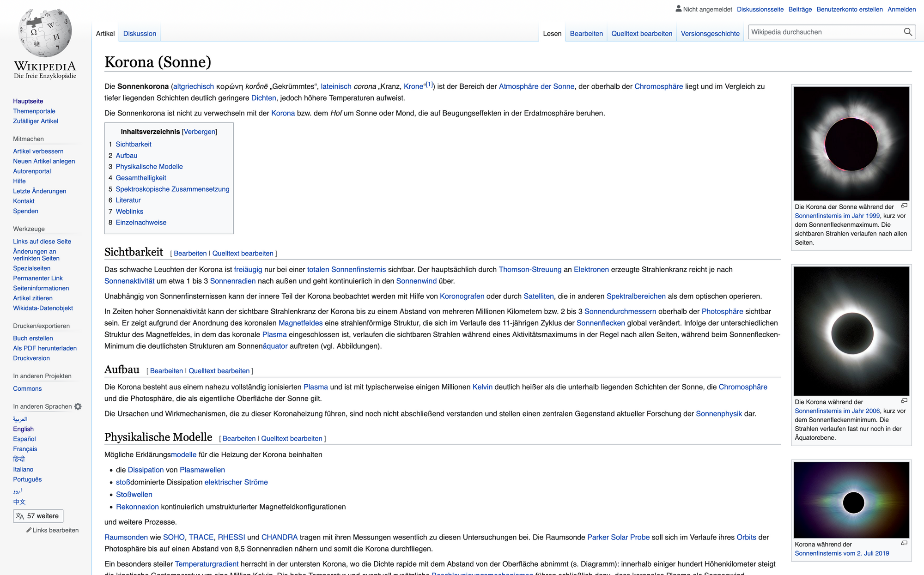The height and width of the screenshot is (575, 924).
Task: Open Permanenter Link in Werkzeuge
Action: coord(38,278)
